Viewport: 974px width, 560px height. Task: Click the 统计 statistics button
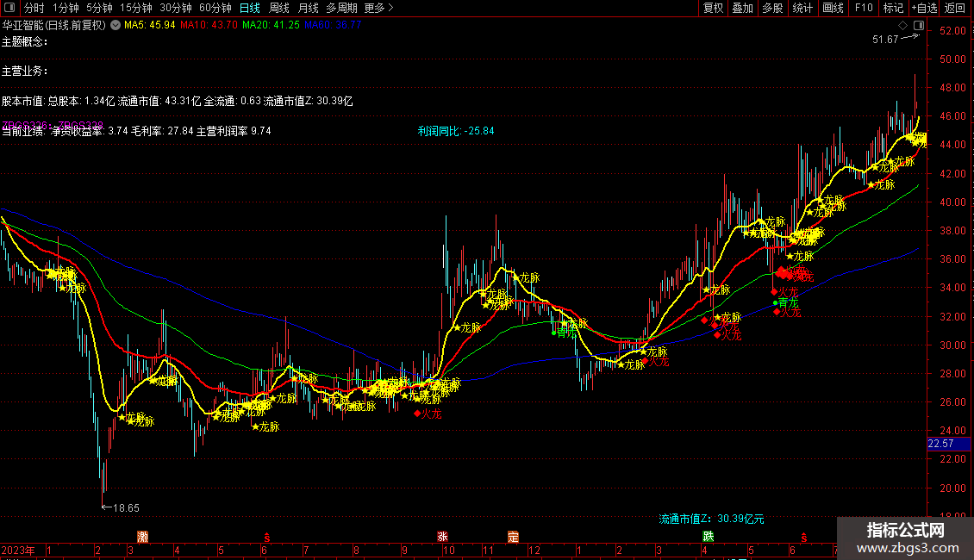pos(802,8)
